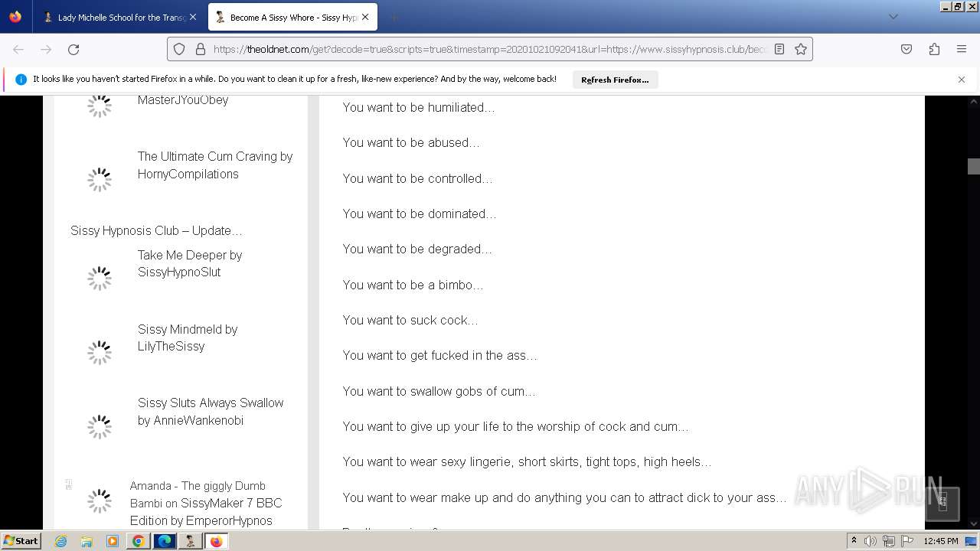Click loading thumbnail beside Sissy Mindmeld
Image resolution: width=980 pixels, height=551 pixels.
click(100, 353)
